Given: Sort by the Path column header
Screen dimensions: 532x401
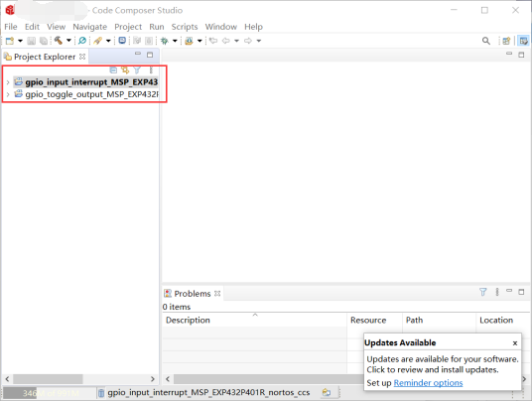Looking at the screenshot, I should [439, 320].
